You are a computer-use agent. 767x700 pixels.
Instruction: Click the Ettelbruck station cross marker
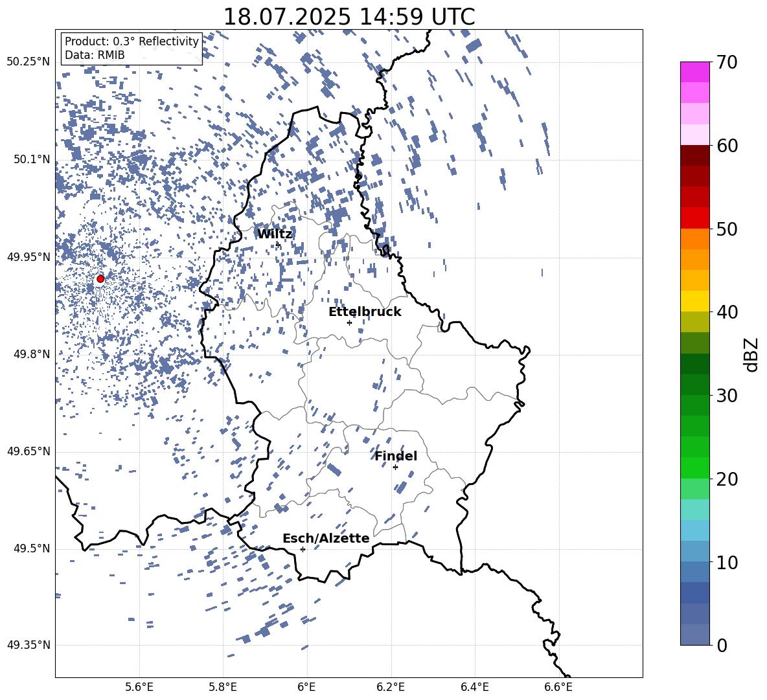click(349, 322)
